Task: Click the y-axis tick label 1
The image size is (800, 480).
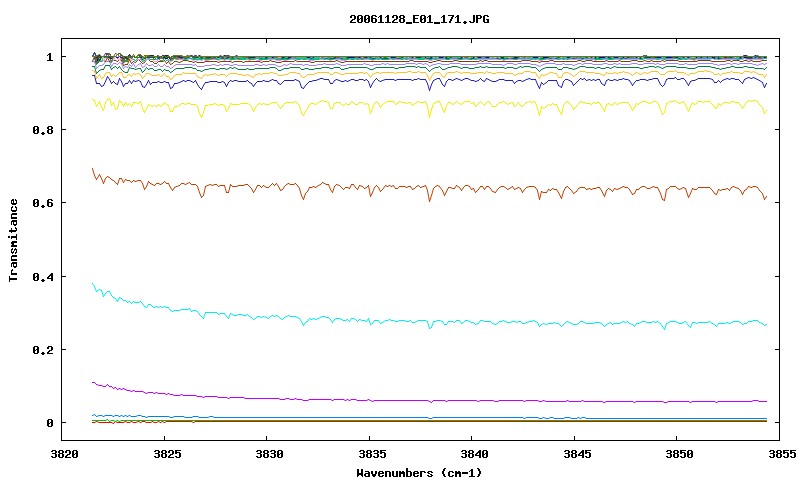Action: pyautogui.click(x=49, y=57)
